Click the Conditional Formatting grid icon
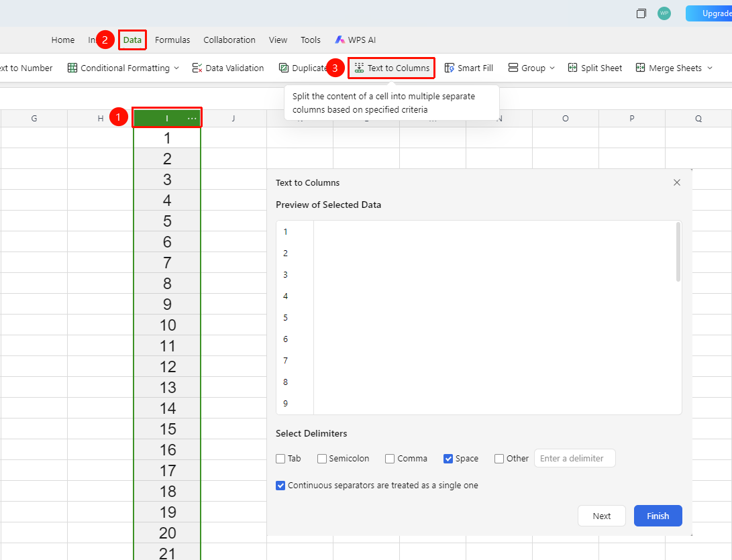732x560 pixels. pos(72,68)
